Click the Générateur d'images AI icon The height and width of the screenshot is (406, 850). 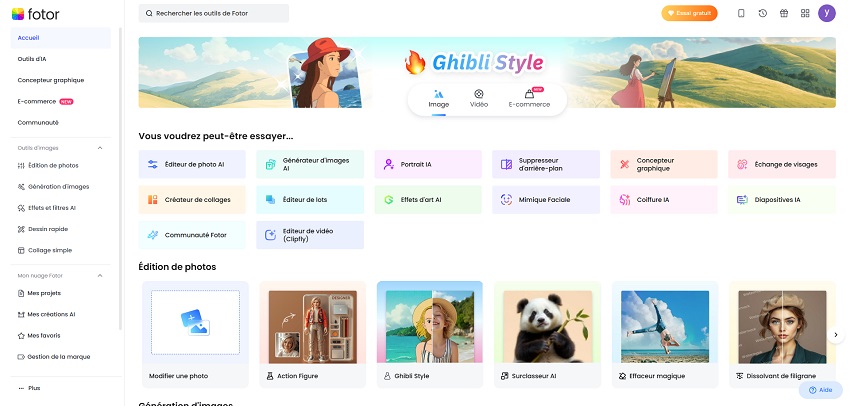coord(270,164)
